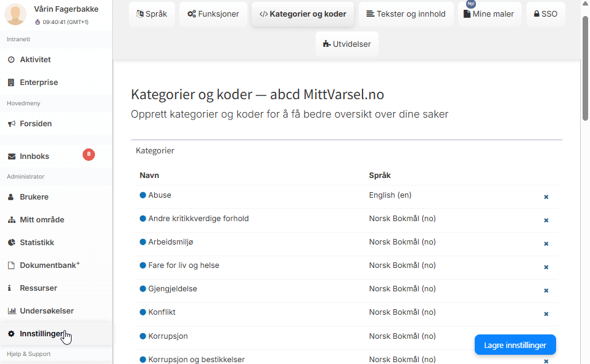
Task: Click the red Innboks notification badge
Action: 89,155
